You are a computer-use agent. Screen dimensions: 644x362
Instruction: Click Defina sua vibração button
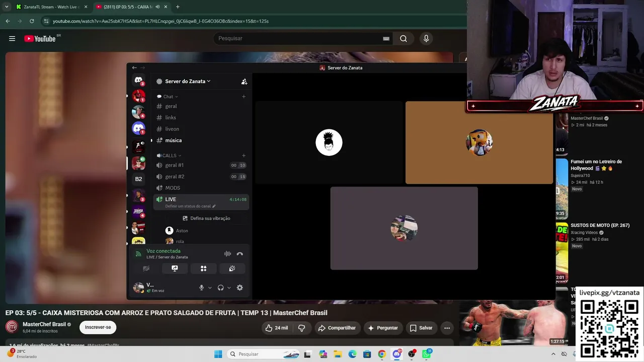206,218
